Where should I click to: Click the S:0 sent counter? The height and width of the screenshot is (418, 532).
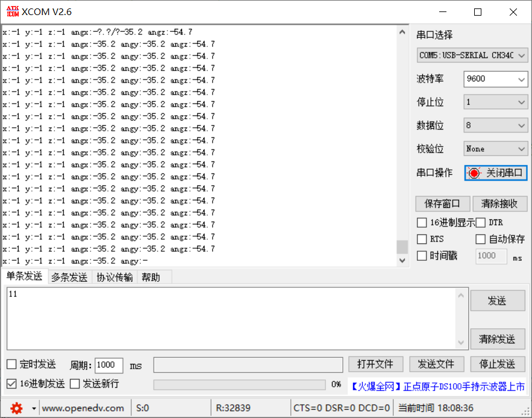point(143,408)
